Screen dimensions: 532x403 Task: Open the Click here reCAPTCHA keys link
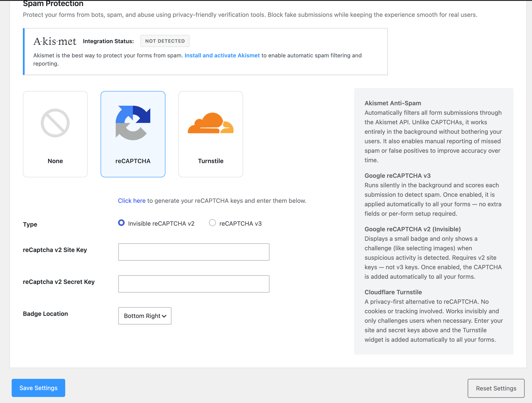[x=131, y=201]
